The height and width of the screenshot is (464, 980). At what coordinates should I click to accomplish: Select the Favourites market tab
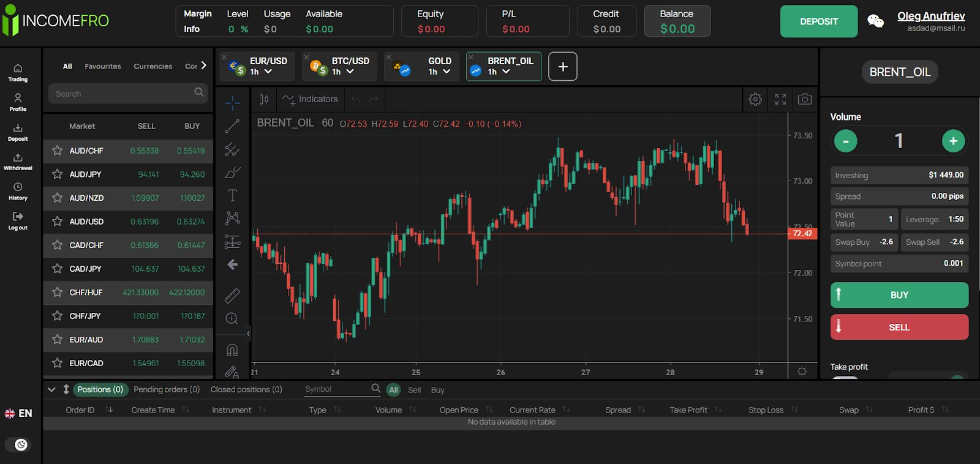click(103, 66)
